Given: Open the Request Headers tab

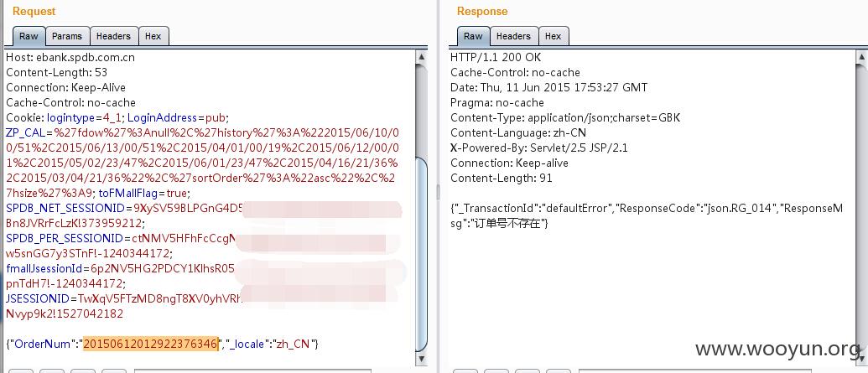Looking at the screenshot, I should (113, 36).
